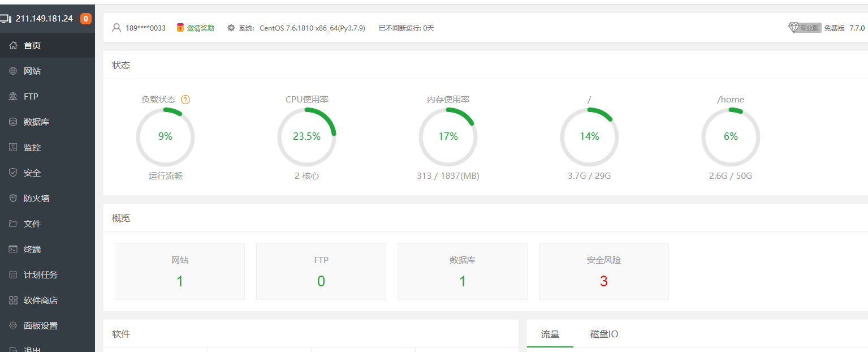Image resolution: width=868 pixels, height=352 pixels.
Task: Click the folder icon beside 文件
Action: (x=14, y=224)
